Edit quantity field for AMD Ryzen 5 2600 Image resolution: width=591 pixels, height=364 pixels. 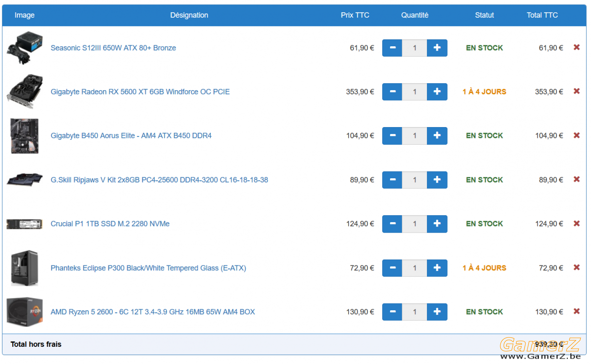[x=415, y=312]
